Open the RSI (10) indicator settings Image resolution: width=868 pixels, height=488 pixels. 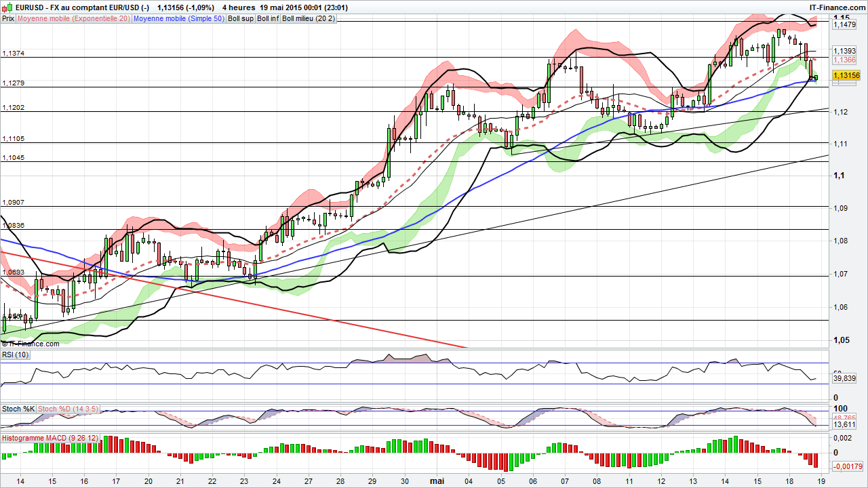tap(15, 354)
